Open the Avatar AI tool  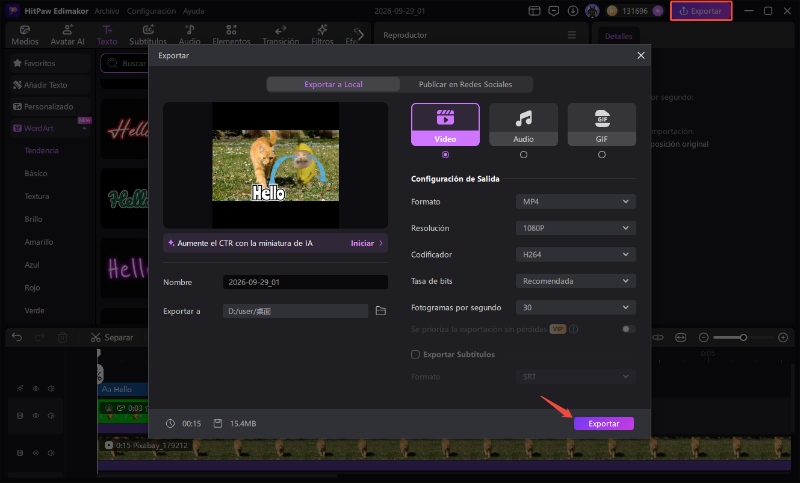67,35
